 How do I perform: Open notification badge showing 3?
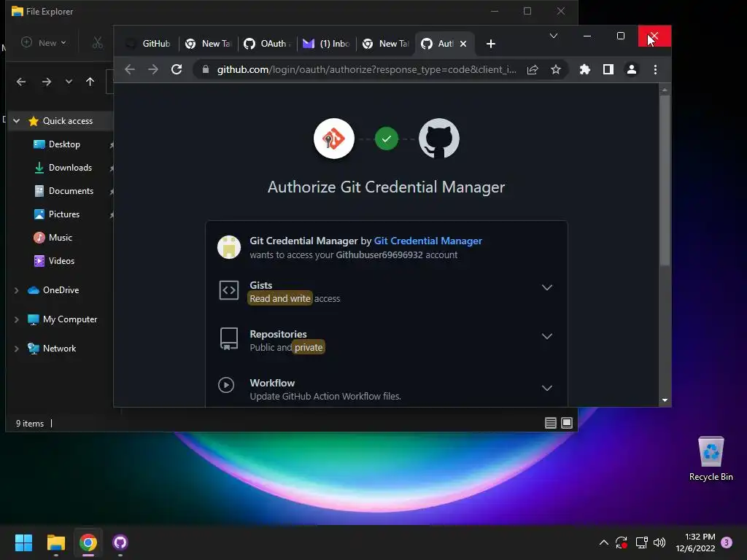click(727, 542)
